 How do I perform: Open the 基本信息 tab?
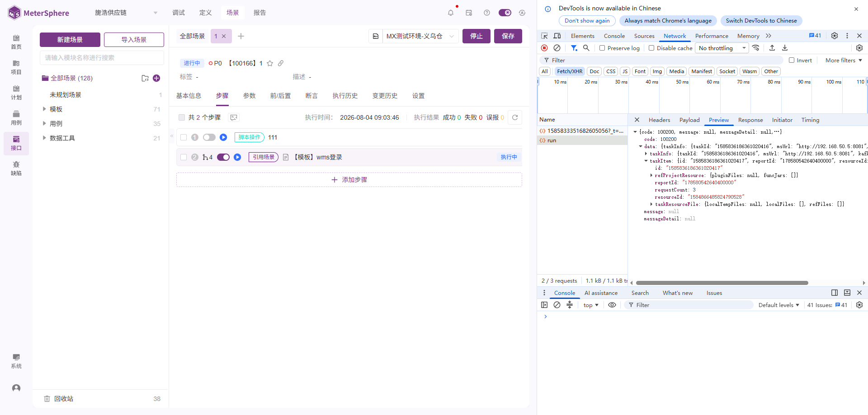189,96
